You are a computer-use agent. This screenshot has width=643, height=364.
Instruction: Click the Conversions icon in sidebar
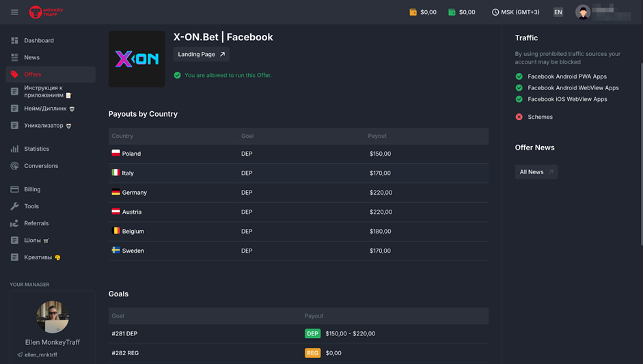coord(14,166)
